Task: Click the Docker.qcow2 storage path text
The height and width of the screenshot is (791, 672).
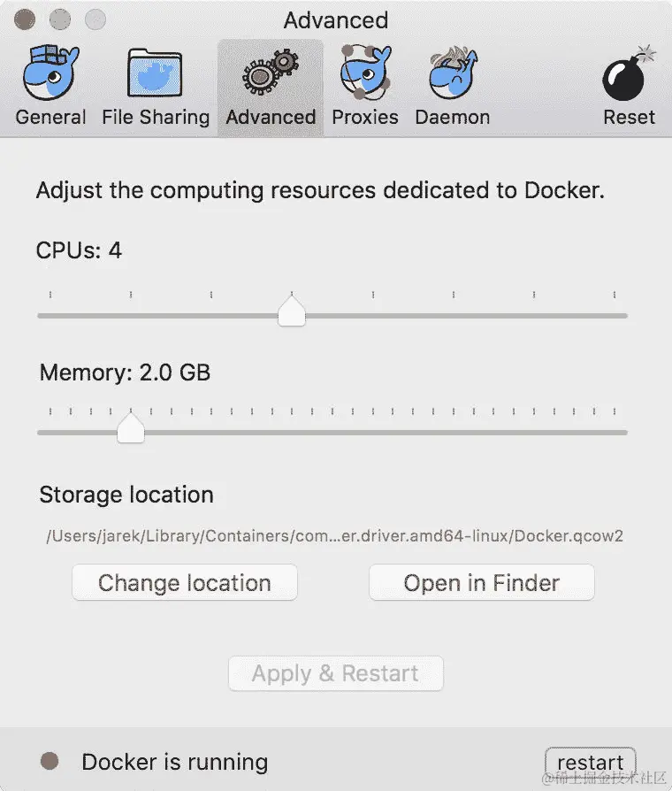Action: tap(335, 536)
